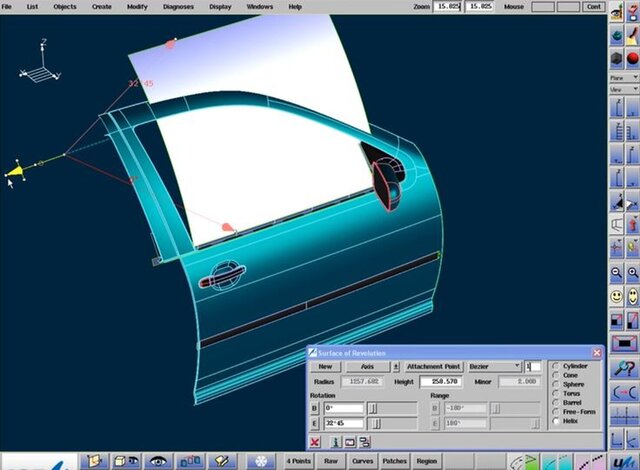Screen dimensions: 640x470
Task: Click the round smiley face icon
Action: 616,297
